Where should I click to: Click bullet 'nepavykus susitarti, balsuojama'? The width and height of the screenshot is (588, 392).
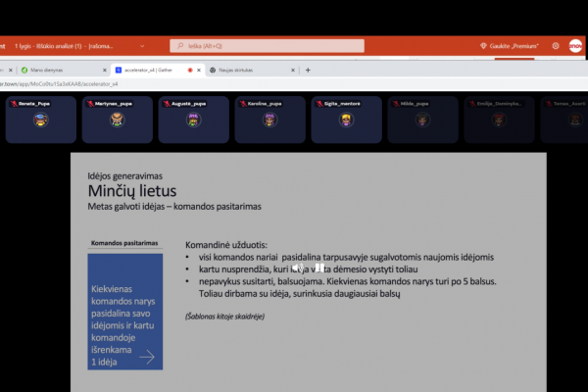[x=347, y=281]
